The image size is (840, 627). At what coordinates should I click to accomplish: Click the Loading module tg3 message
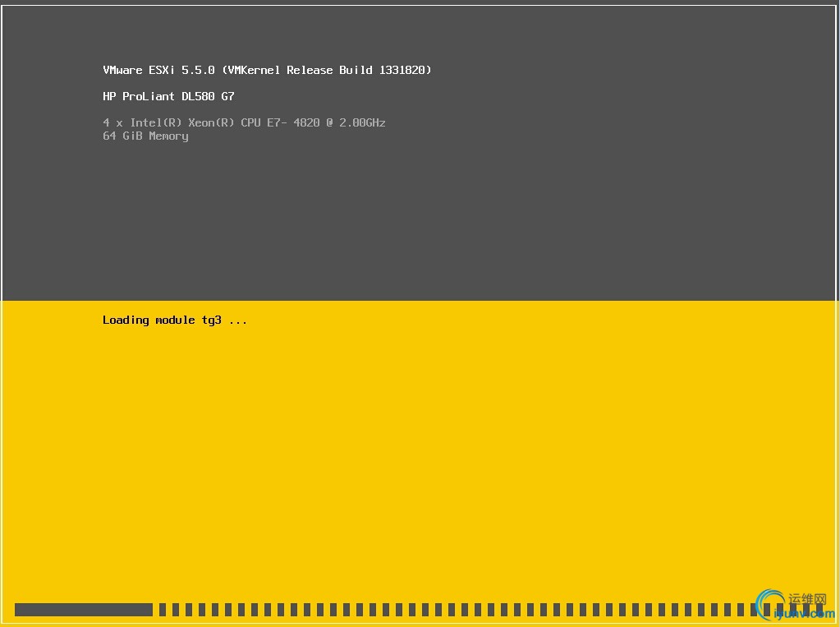pos(175,320)
